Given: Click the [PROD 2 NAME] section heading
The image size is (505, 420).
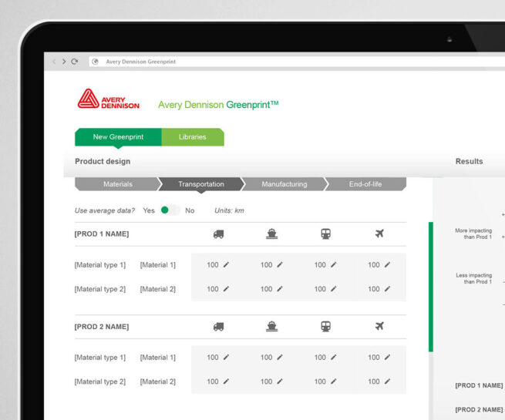Looking at the screenshot, I should [x=102, y=327].
